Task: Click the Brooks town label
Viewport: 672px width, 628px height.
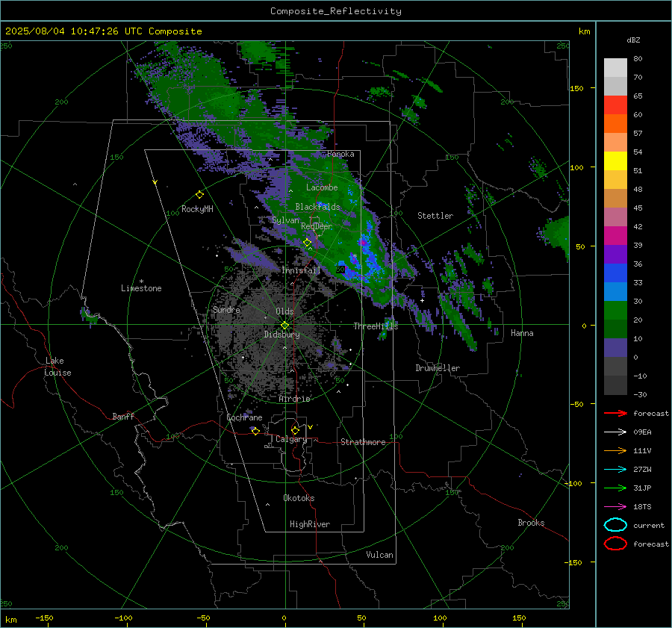Action: [x=531, y=523]
